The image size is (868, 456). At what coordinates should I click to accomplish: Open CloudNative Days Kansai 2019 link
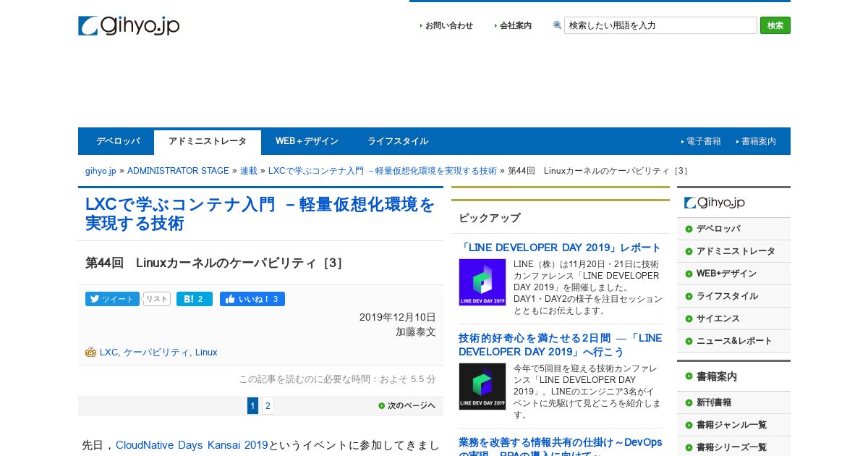tap(192, 445)
